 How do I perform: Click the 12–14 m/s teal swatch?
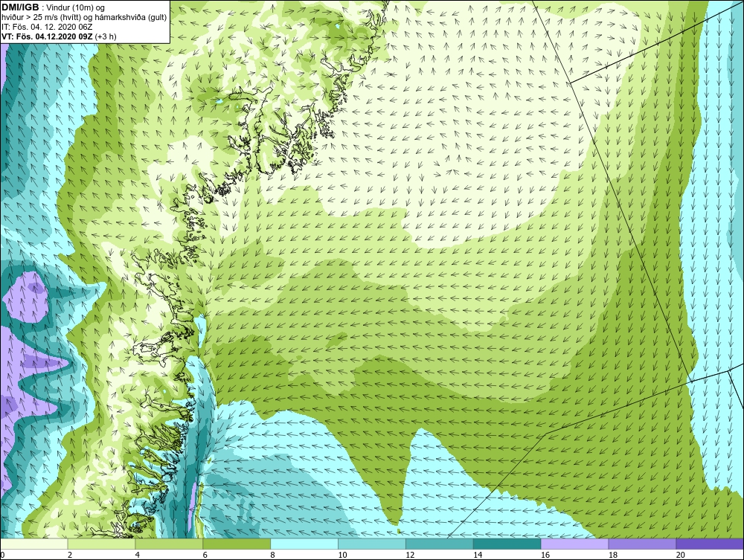coord(440,544)
